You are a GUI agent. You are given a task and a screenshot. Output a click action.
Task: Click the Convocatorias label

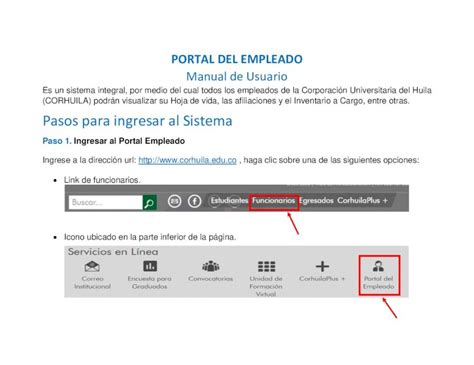point(211,279)
